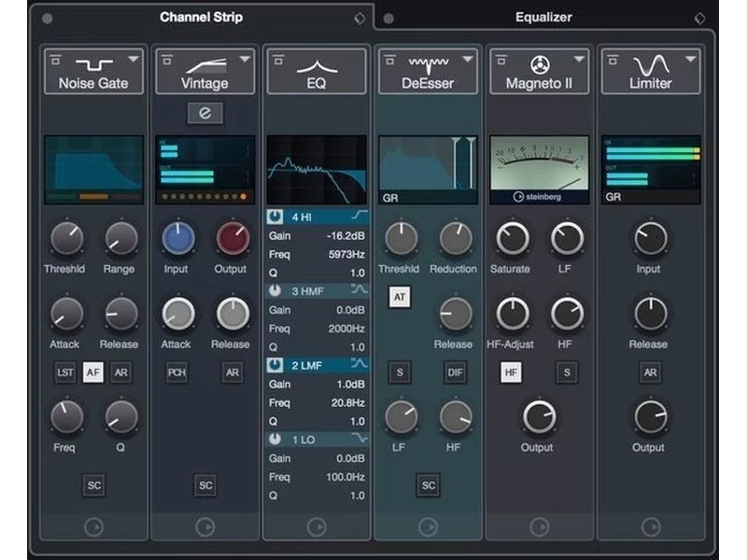The height and width of the screenshot is (560, 747).
Task: Click the Channel Strip section bypass circle
Action: coord(48,19)
